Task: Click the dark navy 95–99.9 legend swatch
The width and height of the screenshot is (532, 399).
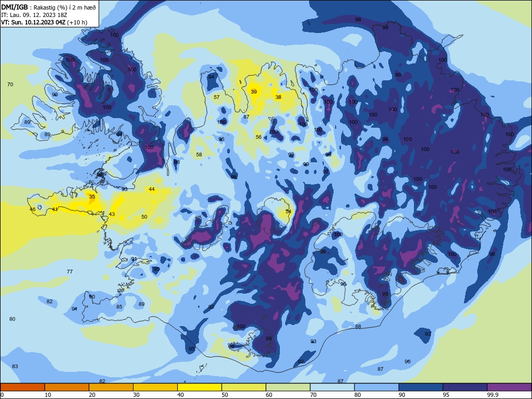Action: pos(465,387)
